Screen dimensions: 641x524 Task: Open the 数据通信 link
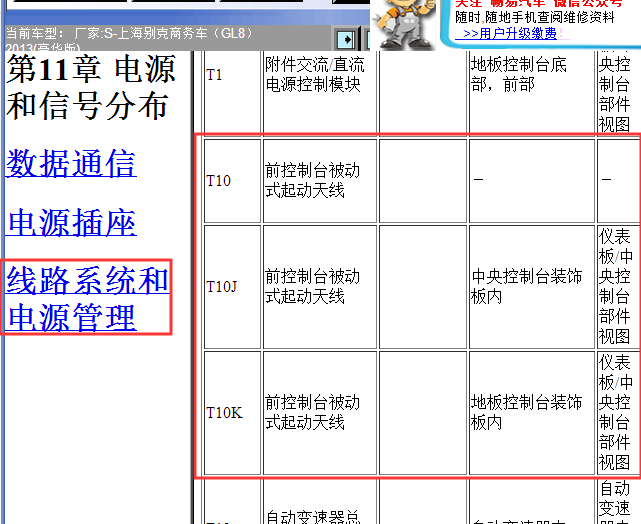coord(71,163)
